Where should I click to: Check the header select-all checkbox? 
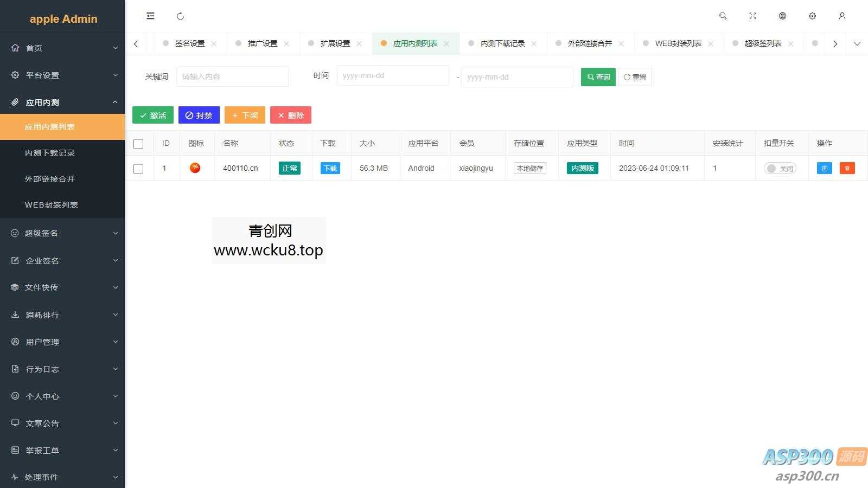[x=139, y=143]
